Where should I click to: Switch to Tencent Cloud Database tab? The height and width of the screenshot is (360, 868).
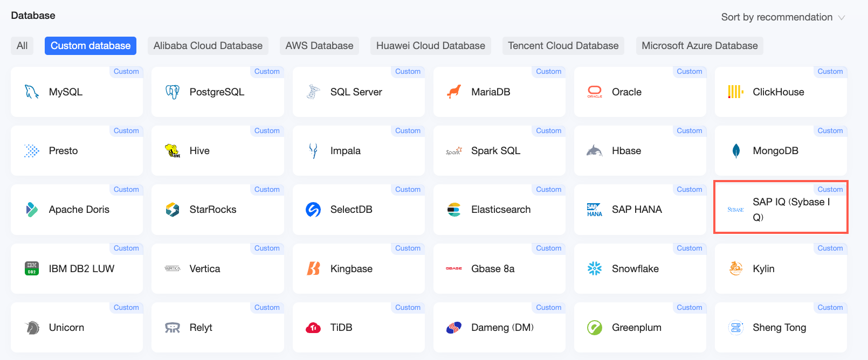point(563,46)
